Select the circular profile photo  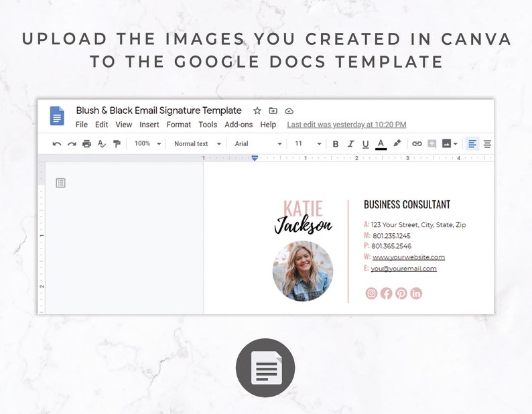303,271
